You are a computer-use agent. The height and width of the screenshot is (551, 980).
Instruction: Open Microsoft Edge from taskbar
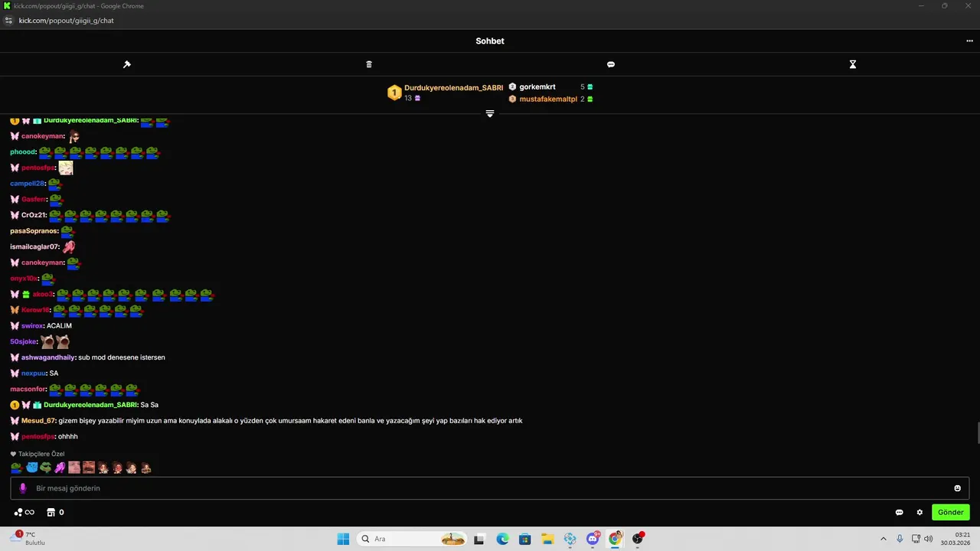502,539
